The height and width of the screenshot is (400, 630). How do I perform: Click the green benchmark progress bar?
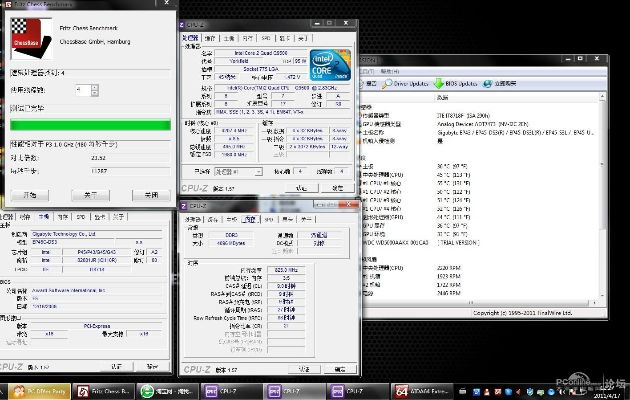pos(90,125)
